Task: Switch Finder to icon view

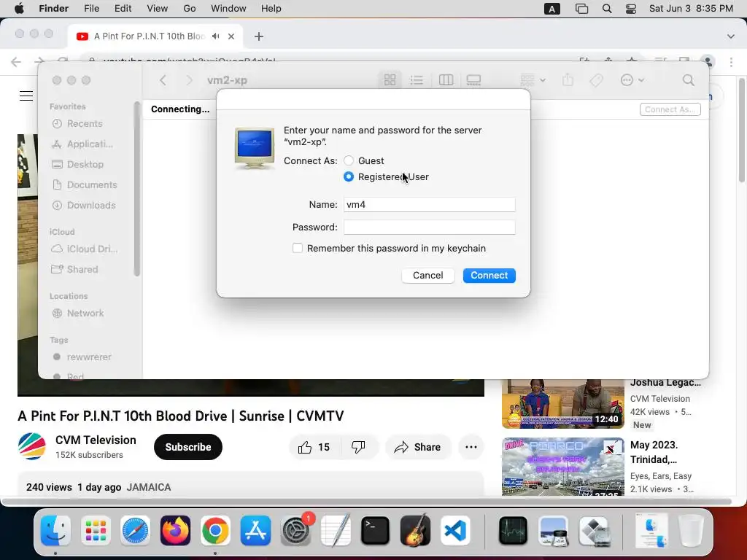Action: [390, 80]
